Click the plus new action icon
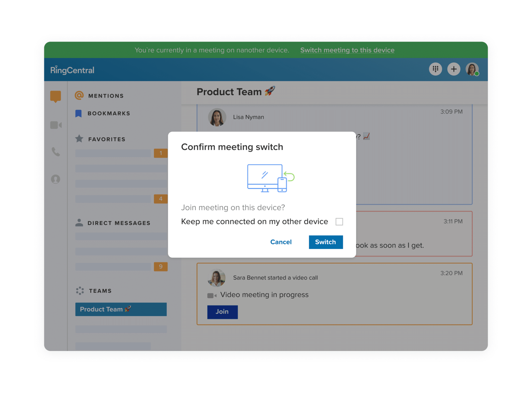 454,69
